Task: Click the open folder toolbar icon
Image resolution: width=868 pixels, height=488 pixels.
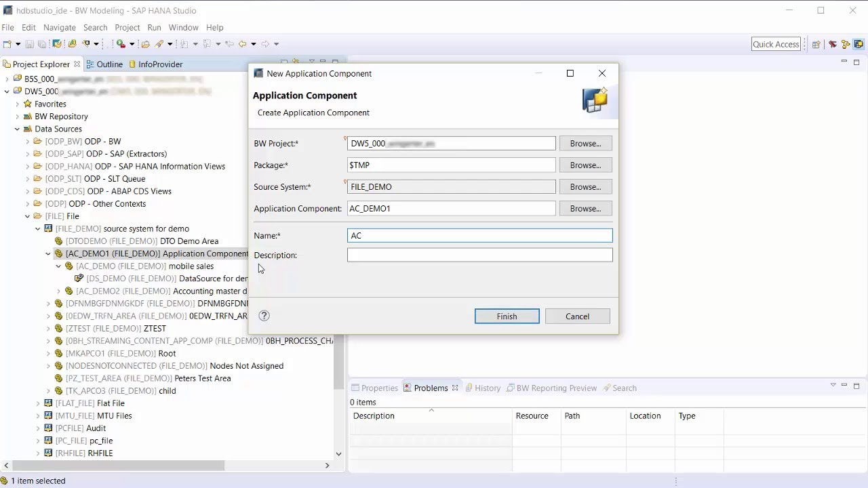Action: pyautogui.click(x=145, y=44)
